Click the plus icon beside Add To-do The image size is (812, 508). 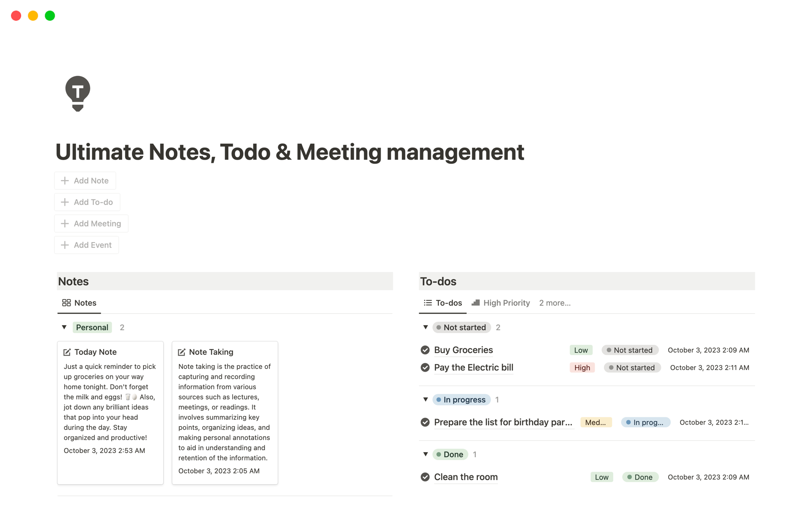click(65, 202)
